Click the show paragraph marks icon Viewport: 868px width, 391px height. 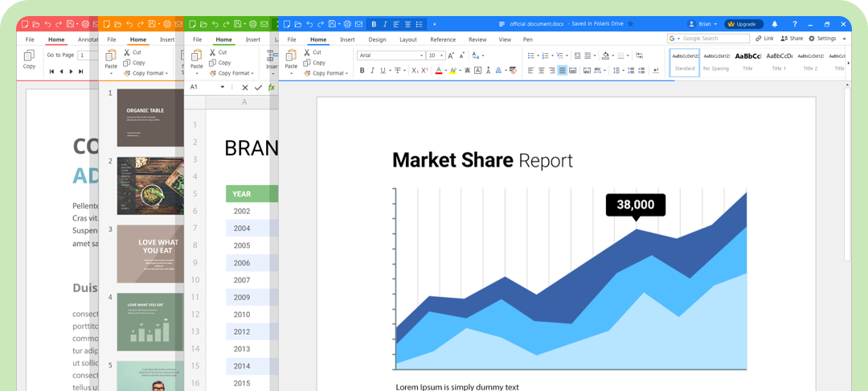656,70
